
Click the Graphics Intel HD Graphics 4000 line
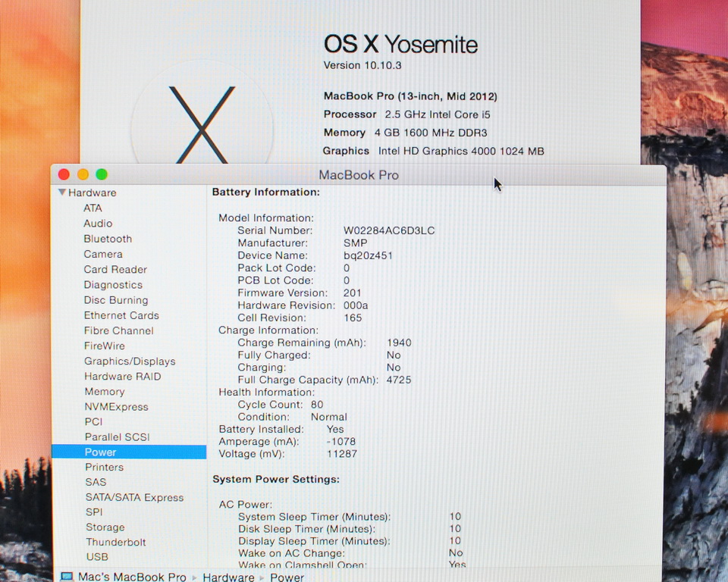click(434, 151)
